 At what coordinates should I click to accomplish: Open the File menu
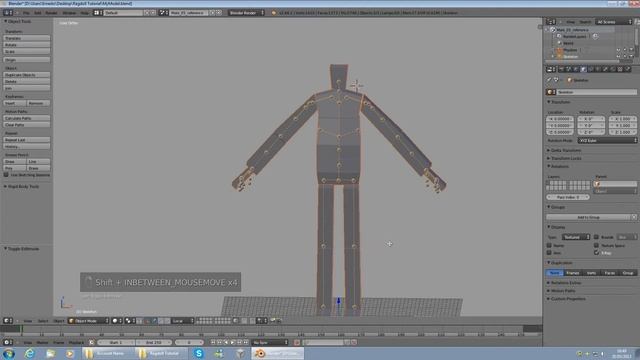click(26, 13)
